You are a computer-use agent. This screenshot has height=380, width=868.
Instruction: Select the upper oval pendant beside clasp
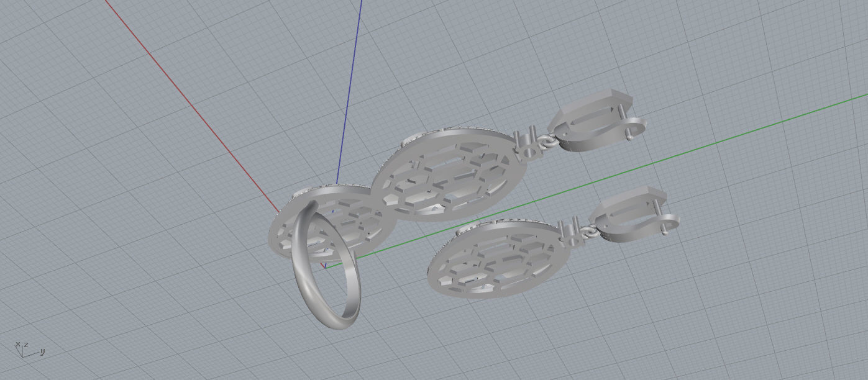coord(449,174)
